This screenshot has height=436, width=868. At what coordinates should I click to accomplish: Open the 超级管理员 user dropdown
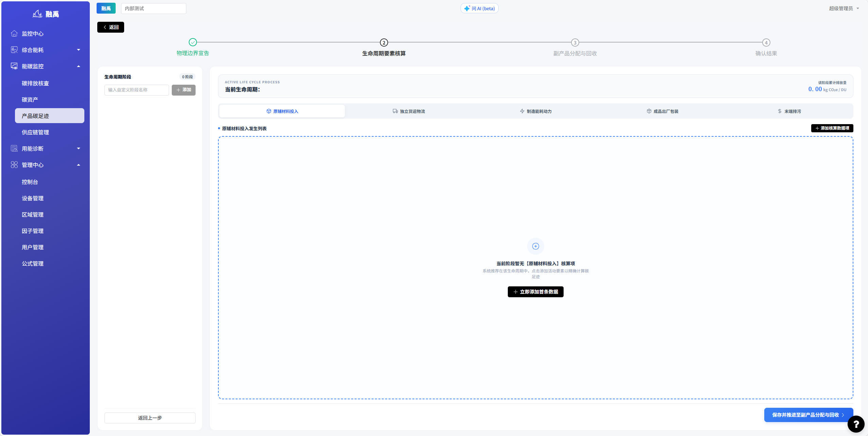[x=844, y=9]
